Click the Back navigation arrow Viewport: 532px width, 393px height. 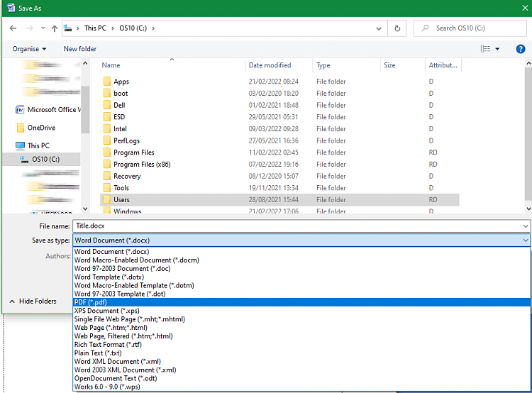pyautogui.click(x=13, y=28)
